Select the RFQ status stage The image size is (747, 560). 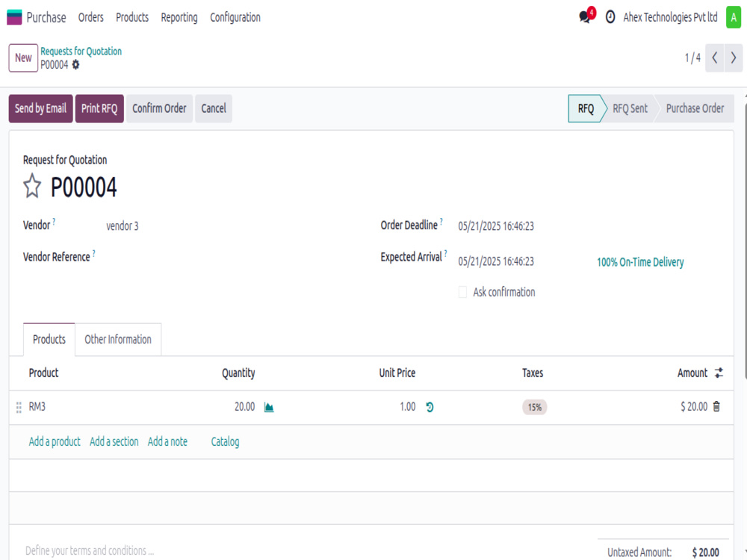586,108
